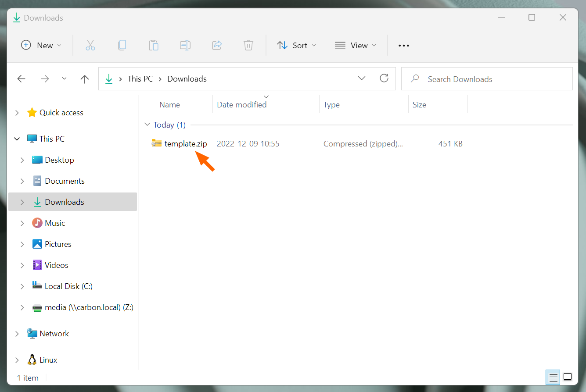Sort by the Date modified column
This screenshot has width=586, height=392.
coord(242,105)
